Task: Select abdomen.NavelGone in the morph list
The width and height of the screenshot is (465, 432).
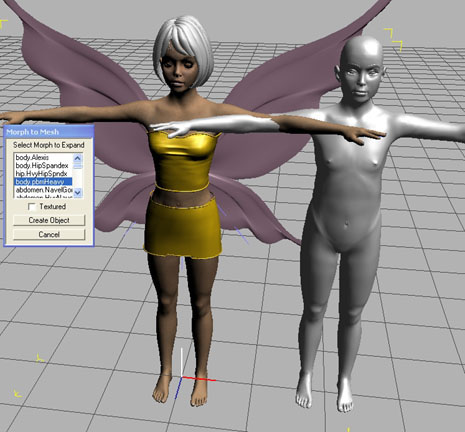Action: tap(43, 190)
